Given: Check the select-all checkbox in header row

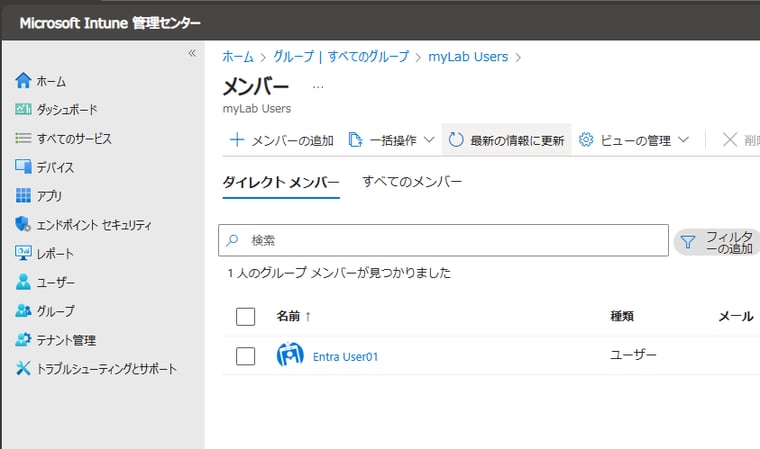Looking at the screenshot, I should (x=245, y=317).
